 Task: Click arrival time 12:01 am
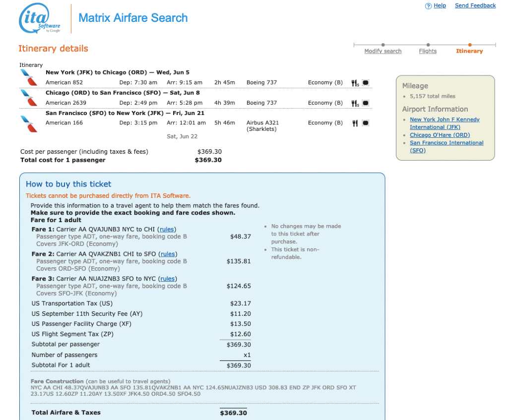186,123
